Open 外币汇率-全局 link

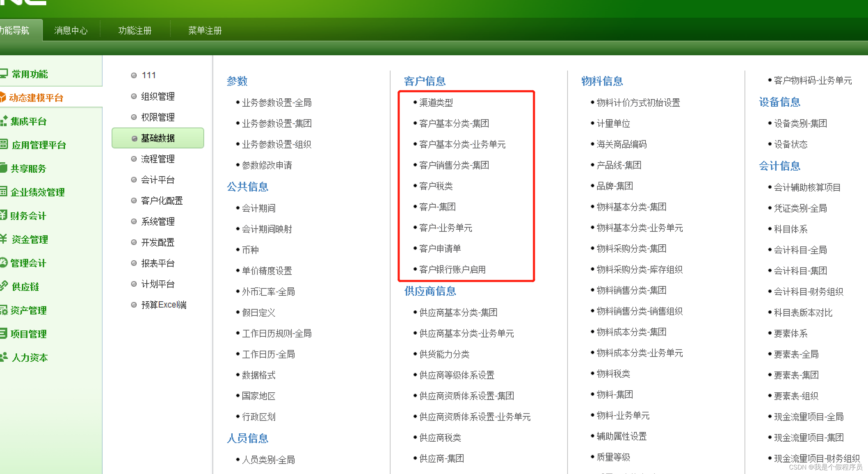[x=268, y=292]
